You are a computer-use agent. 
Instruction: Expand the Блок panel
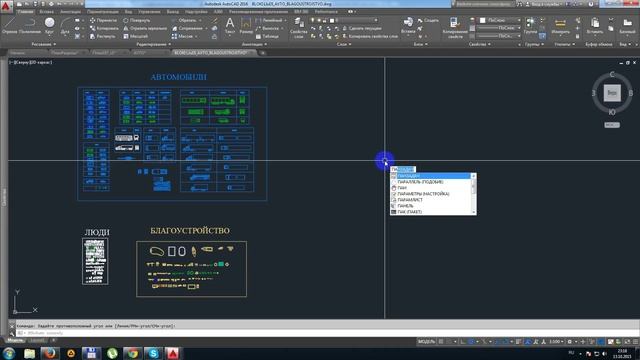point(420,44)
